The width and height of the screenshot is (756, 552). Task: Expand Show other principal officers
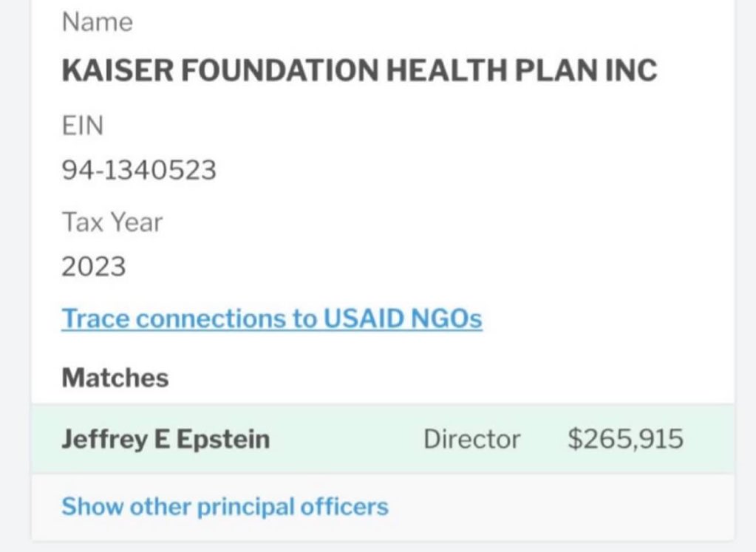(x=224, y=507)
